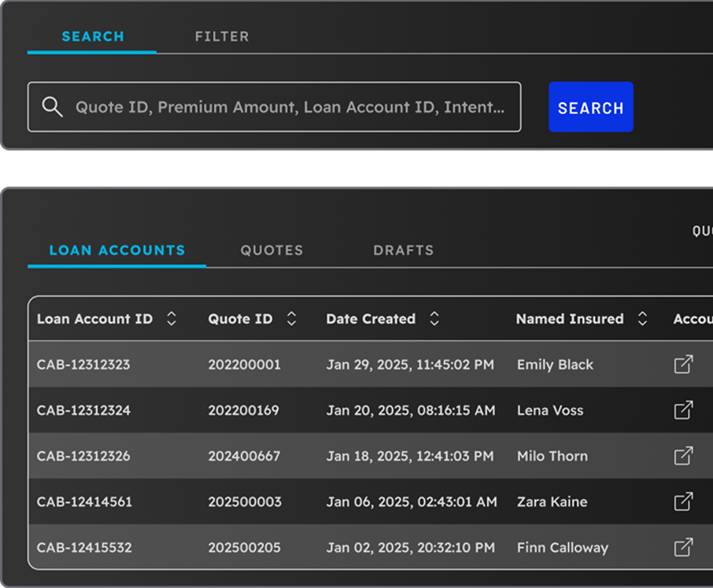Sort by Loan Account ID column
This screenshot has height=588, width=713.
pyautogui.click(x=172, y=318)
